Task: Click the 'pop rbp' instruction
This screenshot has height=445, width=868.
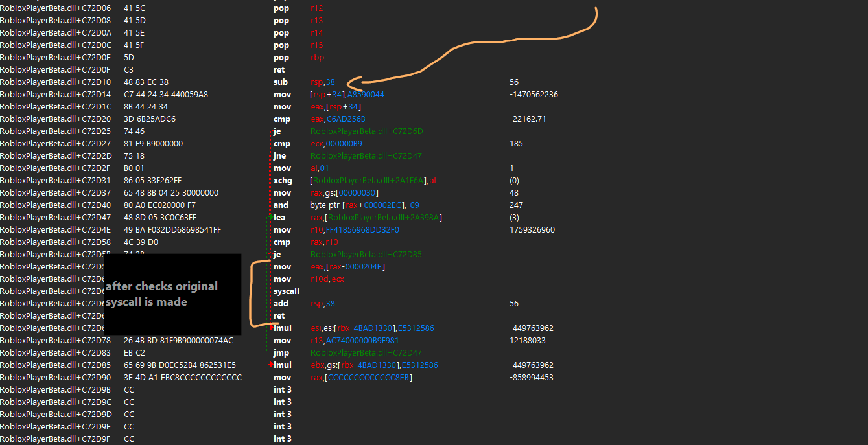Action: 299,58
